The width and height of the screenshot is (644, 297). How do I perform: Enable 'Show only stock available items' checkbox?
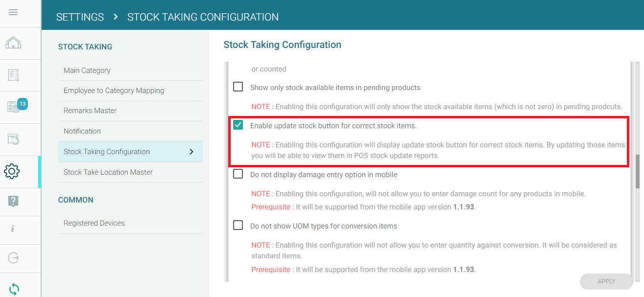[x=238, y=87]
